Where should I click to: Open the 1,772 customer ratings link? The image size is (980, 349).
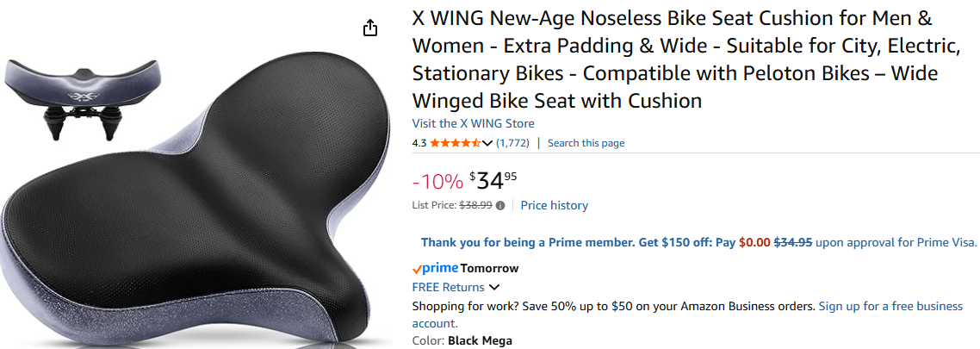point(512,143)
